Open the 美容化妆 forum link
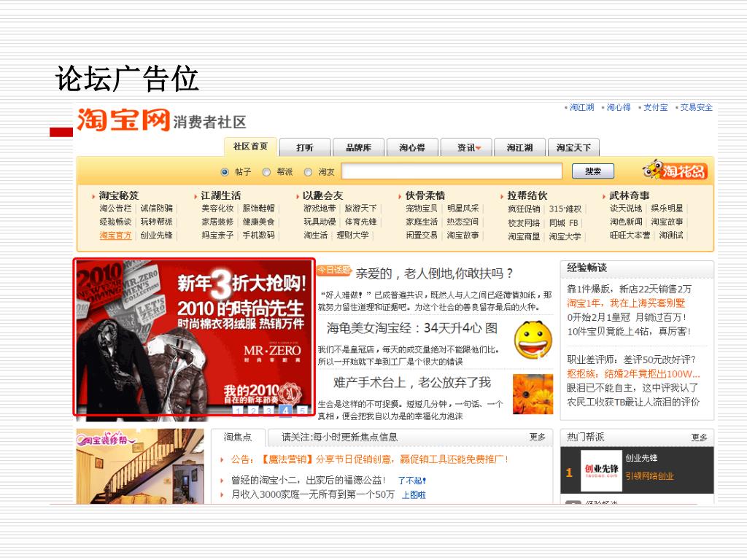The width and height of the screenshot is (747, 560). [217, 209]
